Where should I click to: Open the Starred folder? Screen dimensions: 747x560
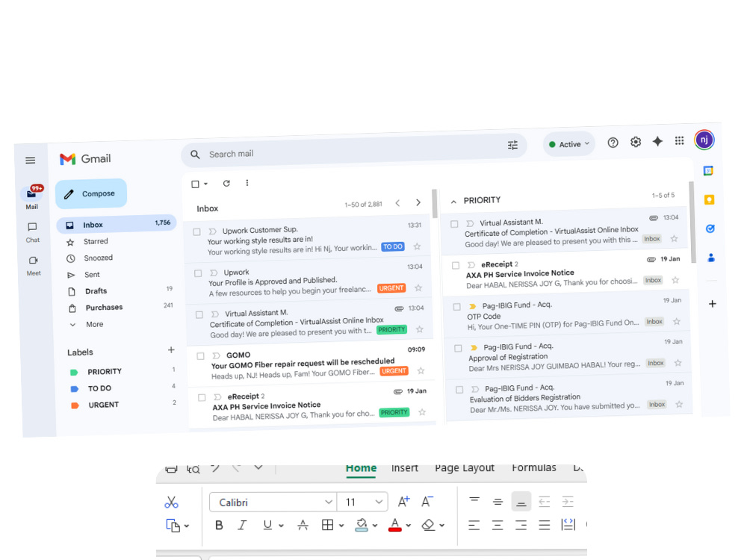click(x=96, y=241)
